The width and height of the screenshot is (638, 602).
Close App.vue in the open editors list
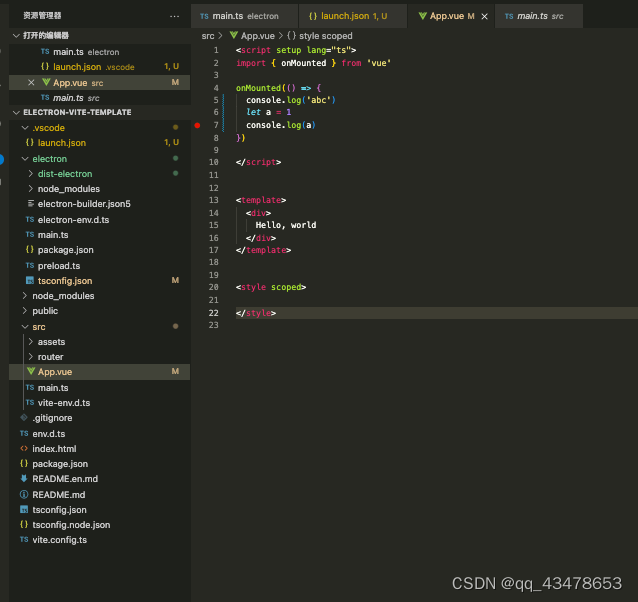pyautogui.click(x=31, y=83)
